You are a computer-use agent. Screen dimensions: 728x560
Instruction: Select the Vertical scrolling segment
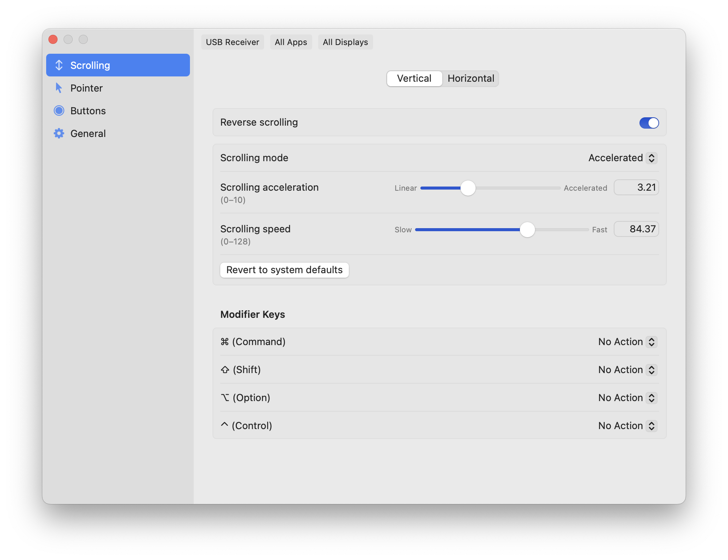(x=414, y=78)
